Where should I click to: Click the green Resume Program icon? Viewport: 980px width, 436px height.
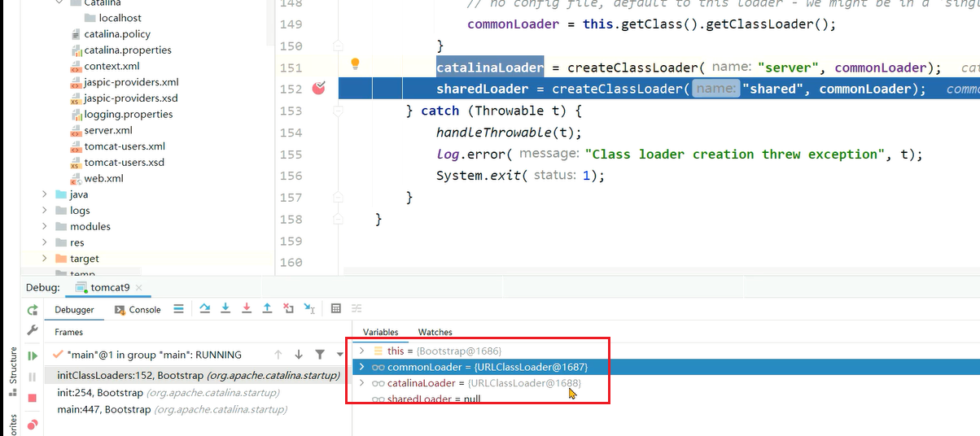tap(33, 356)
